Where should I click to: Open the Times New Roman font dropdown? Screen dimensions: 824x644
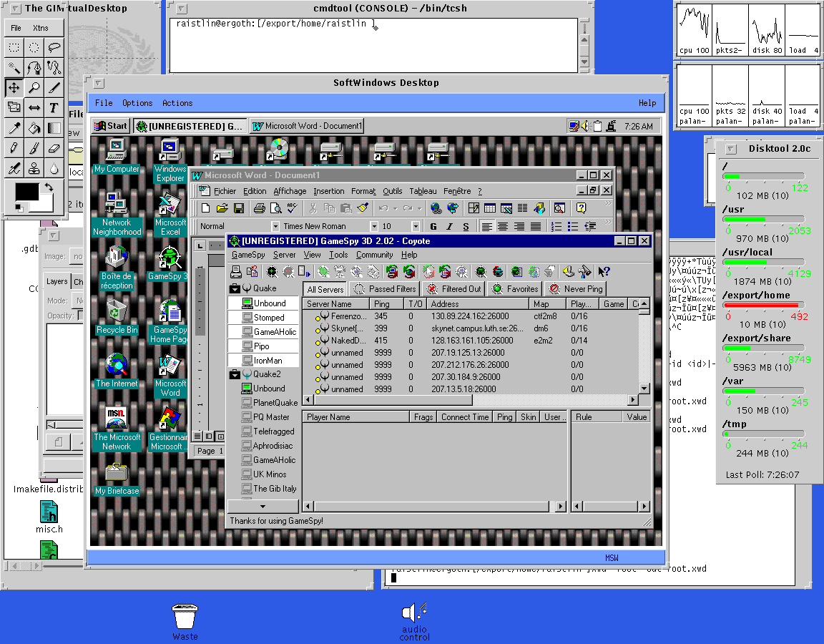coord(374,226)
